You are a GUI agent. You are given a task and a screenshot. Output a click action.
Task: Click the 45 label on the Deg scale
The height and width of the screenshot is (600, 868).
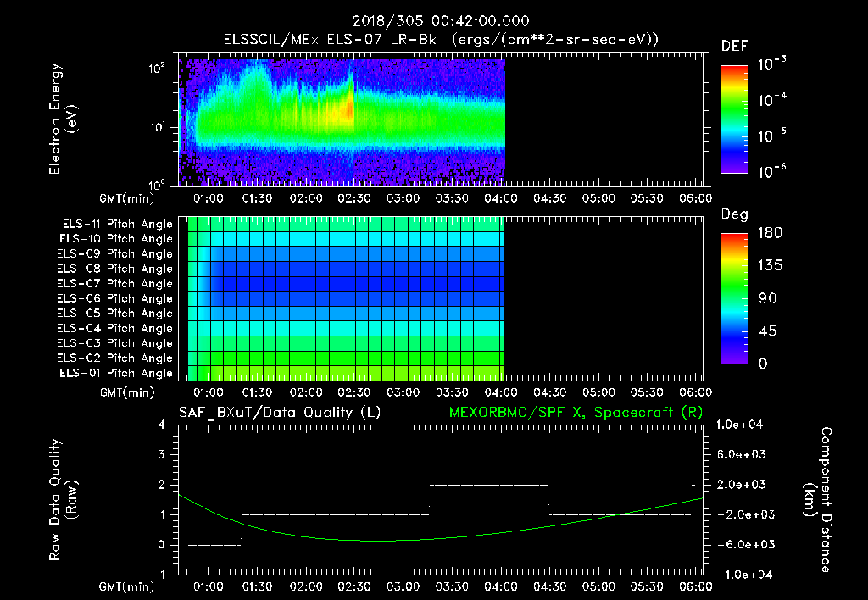[767, 331]
